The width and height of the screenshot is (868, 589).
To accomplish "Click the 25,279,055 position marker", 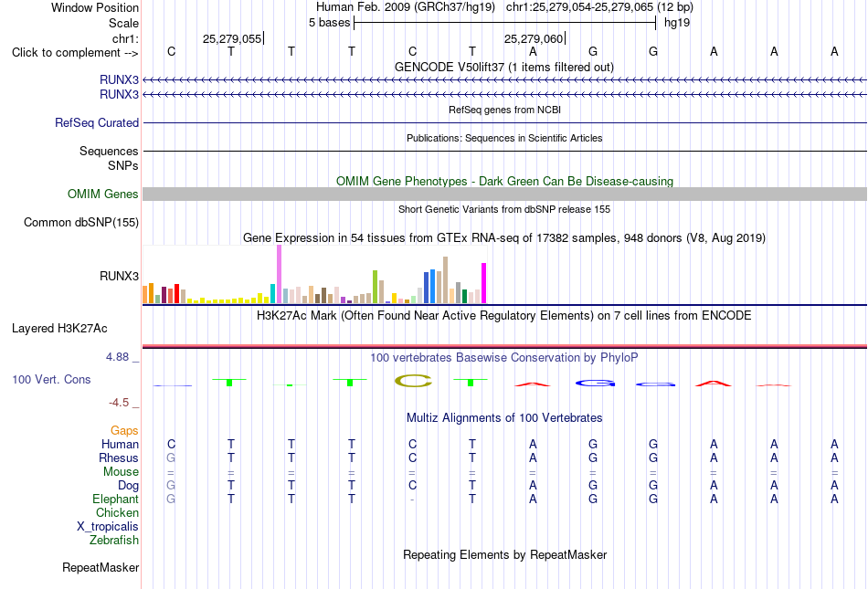I will 232,38.
